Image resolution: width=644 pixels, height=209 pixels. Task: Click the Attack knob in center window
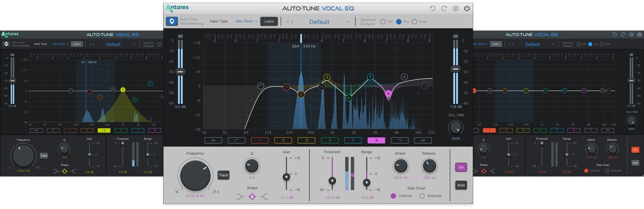pyautogui.click(x=401, y=165)
